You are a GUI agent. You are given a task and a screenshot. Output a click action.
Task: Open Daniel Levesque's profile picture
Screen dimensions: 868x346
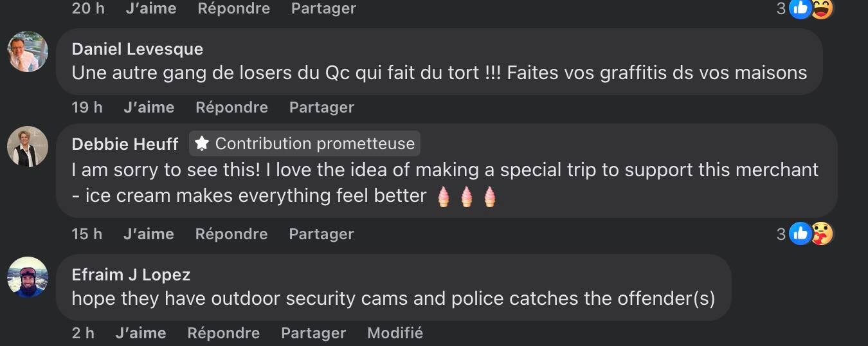(x=28, y=51)
